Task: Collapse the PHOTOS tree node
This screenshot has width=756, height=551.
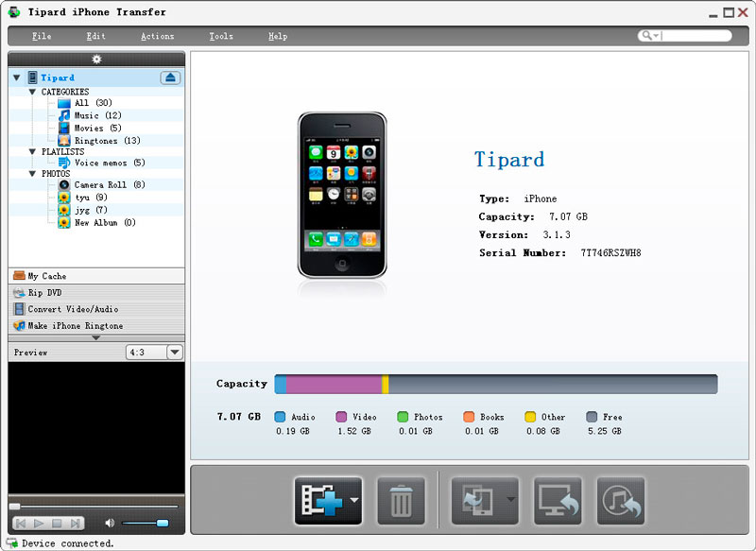Action: tap(33, 174)
